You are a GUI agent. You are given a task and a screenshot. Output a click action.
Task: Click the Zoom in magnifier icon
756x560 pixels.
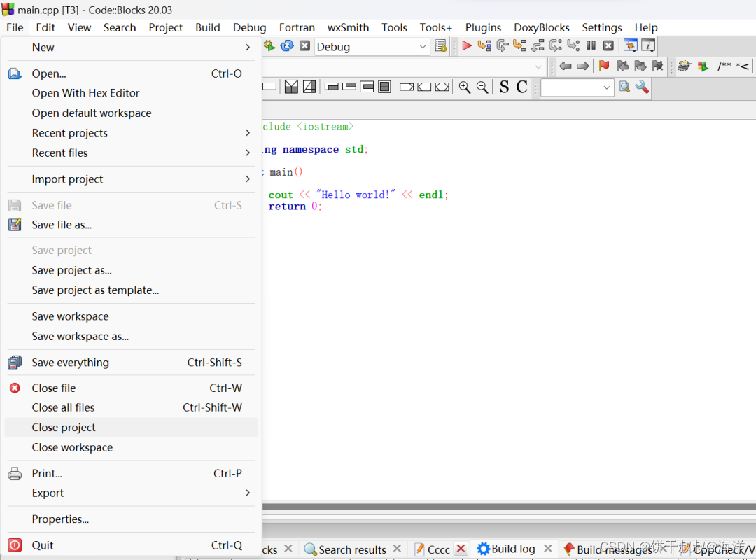[464, 87]
